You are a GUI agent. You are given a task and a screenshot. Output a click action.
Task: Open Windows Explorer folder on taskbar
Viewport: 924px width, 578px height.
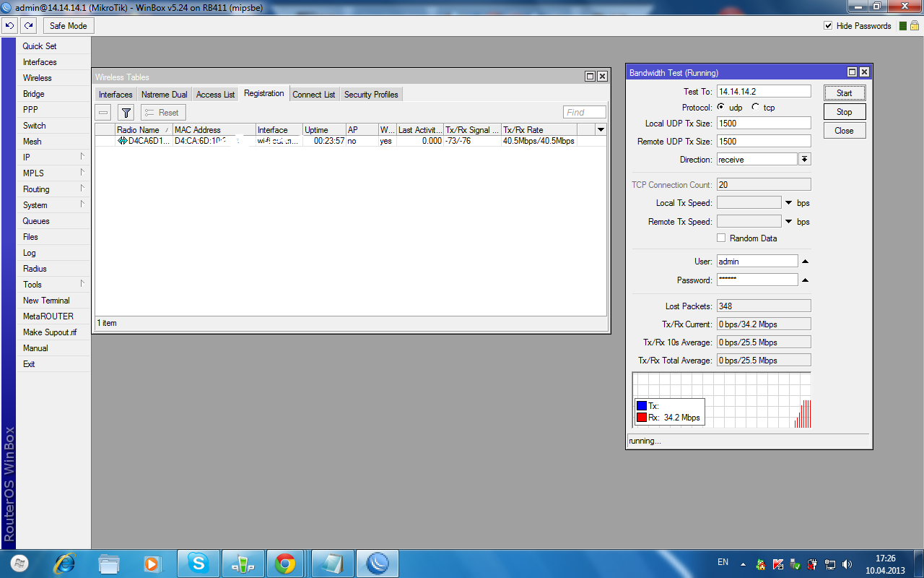[108, 564]
